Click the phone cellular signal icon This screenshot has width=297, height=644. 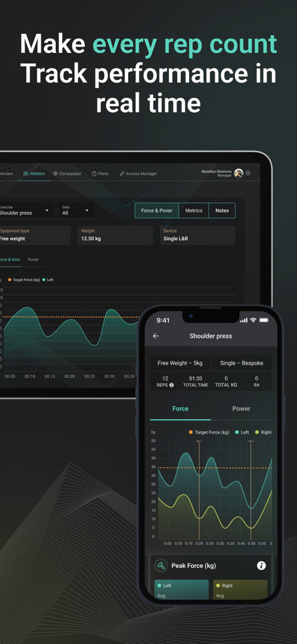pos(244,320)
